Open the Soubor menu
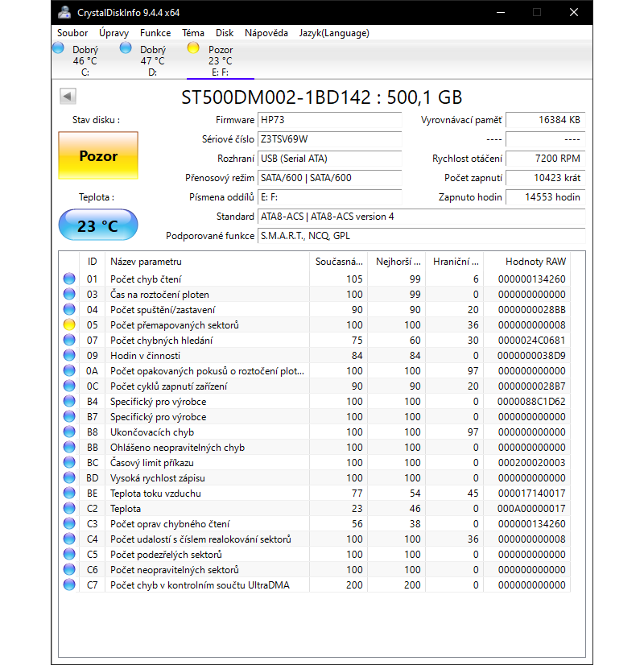Viewport: 644px width, 665px height. (72, 33)
